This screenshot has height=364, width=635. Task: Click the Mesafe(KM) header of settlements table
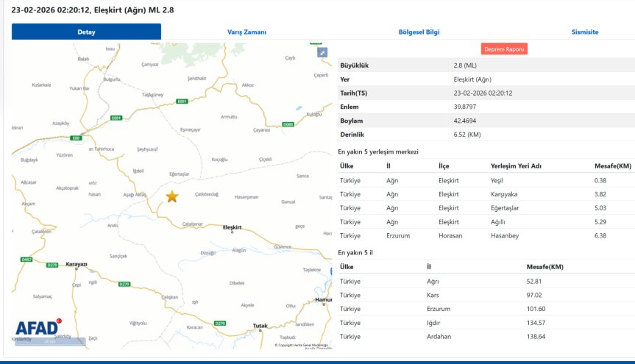click(613, 166)
